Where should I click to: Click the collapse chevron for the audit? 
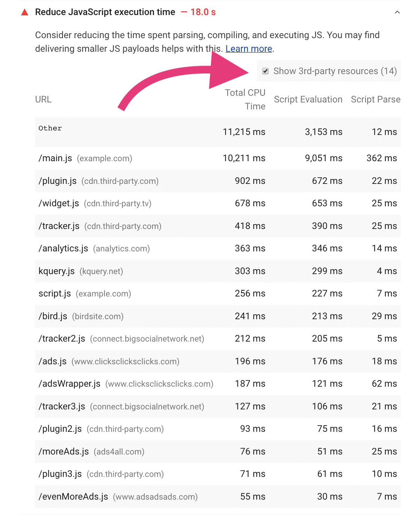pos(397,12)
